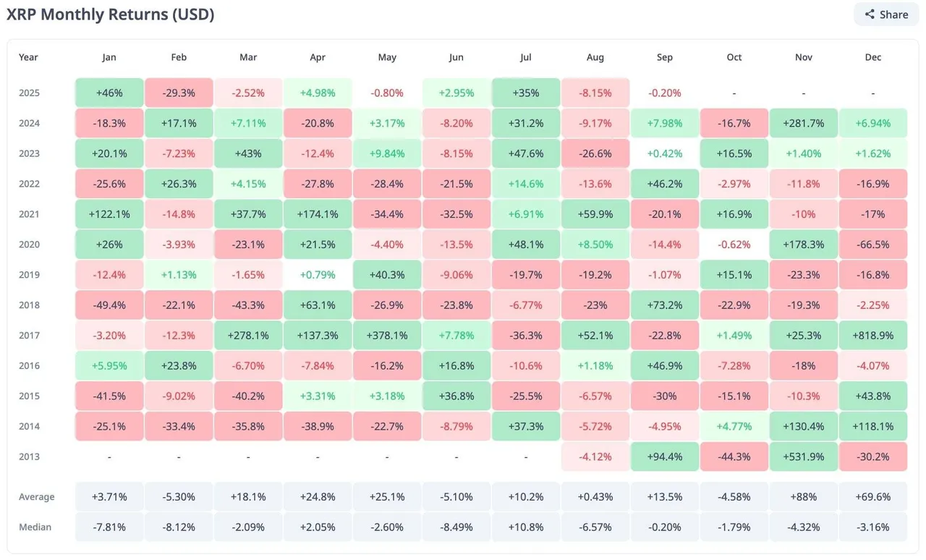Select the November 2024 +281.7% cell
Image resolution: width=926 pixels, height=560 pixels.
click(x=804, y=124)
